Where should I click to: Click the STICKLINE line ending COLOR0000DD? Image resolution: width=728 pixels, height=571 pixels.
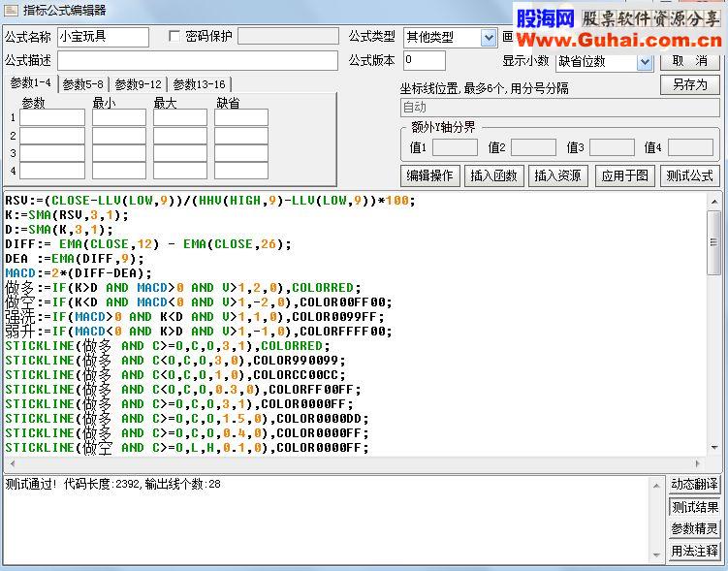coord(187,419)
